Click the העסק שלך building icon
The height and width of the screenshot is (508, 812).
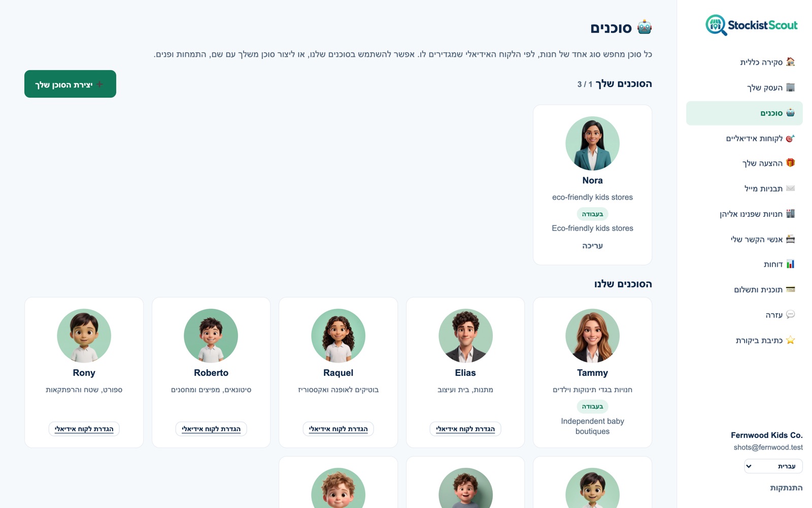pyautogui.click(x=790, y=87)
